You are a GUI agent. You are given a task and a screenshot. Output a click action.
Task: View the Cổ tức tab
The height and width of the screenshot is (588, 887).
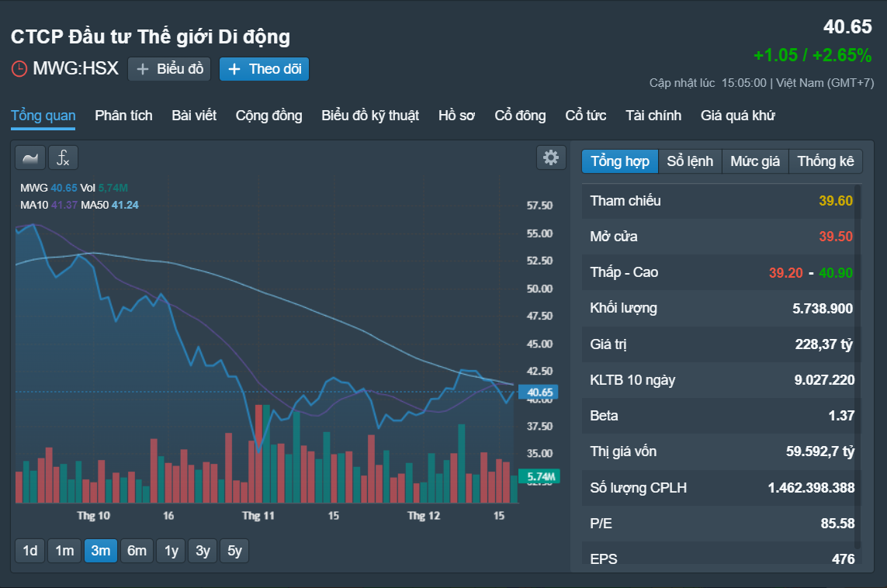[585, 116]
